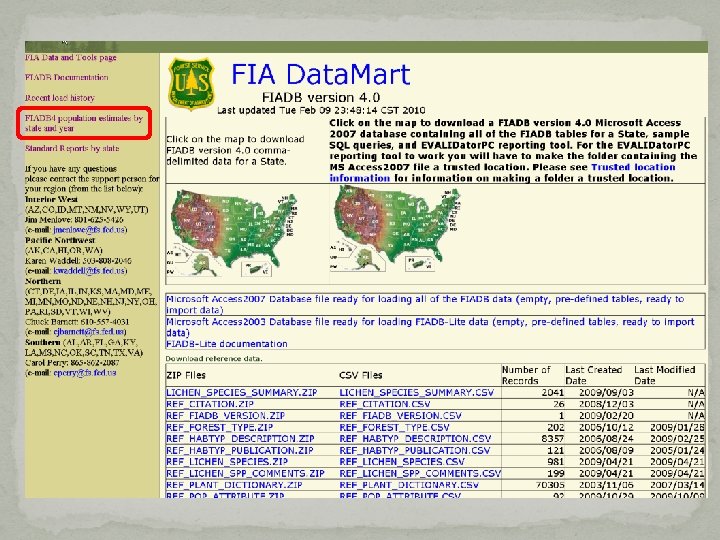Viewport: 720px width, 540px height.
Task: Open the FIA Data and Tools page link
Action: pos(71,58)
